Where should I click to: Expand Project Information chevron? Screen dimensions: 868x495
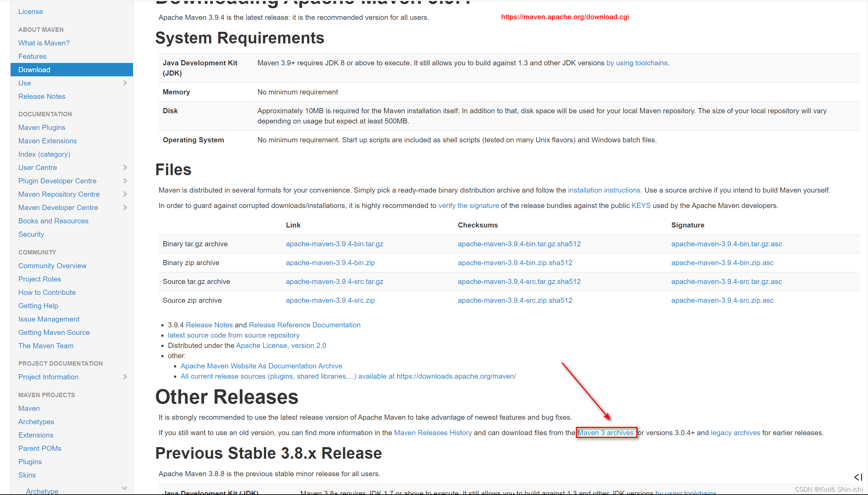click(x=125, y=377)
